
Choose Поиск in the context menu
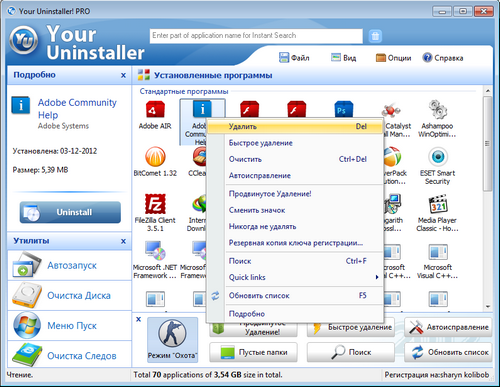tap(295, 261)
